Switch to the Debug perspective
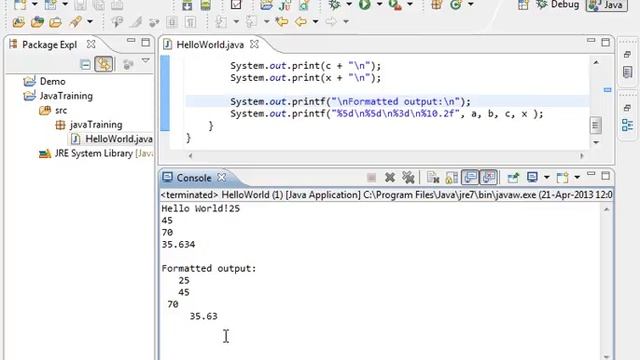This screenshot has width=640, height=360. [x=558, y=5]
